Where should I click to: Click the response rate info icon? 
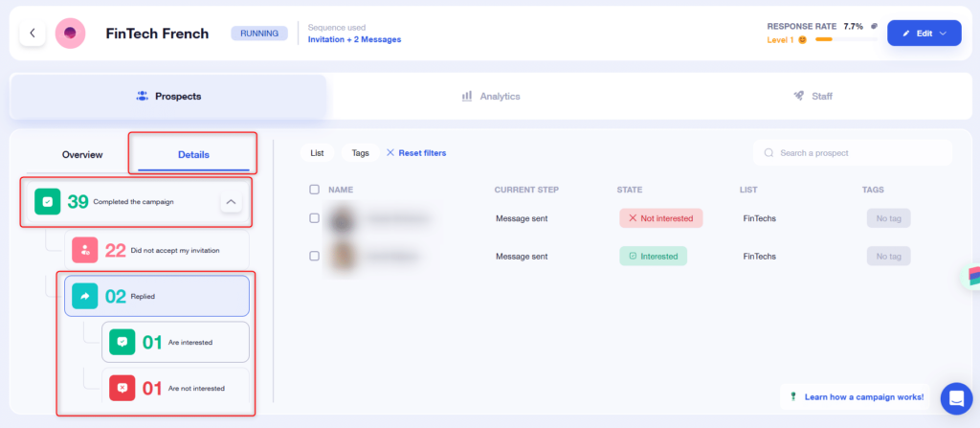[874, 26]
